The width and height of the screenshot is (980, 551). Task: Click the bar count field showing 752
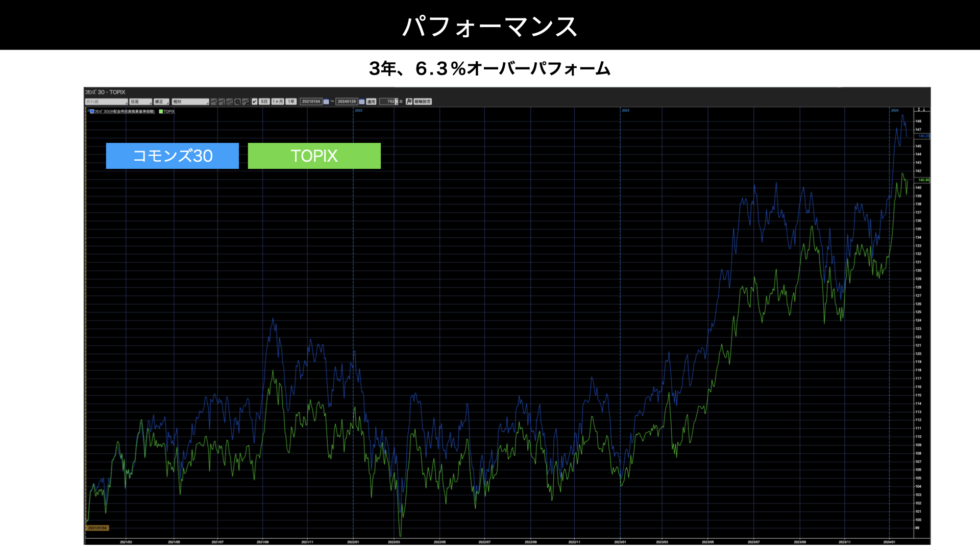[387, 102]
